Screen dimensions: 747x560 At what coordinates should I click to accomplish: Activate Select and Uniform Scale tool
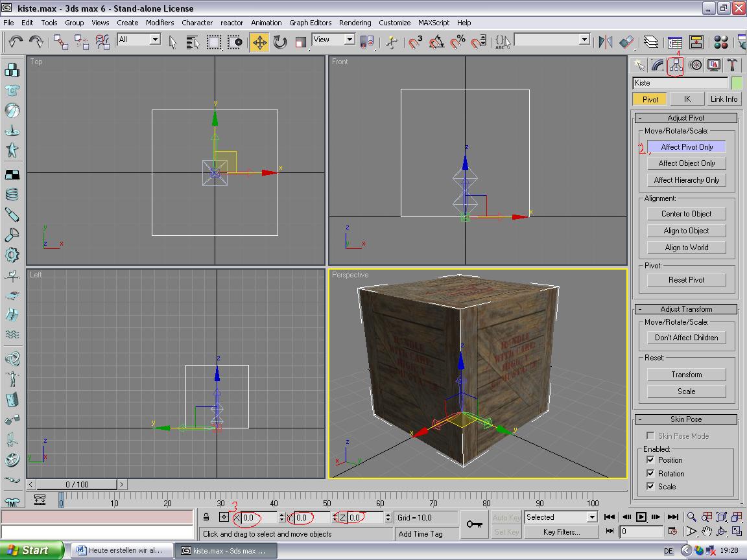tap(300, 42)
